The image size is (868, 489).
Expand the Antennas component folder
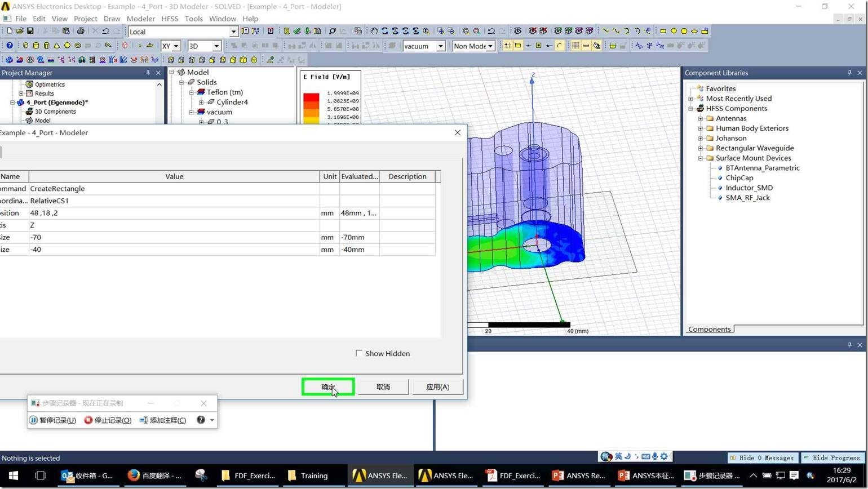coord(701,118)
